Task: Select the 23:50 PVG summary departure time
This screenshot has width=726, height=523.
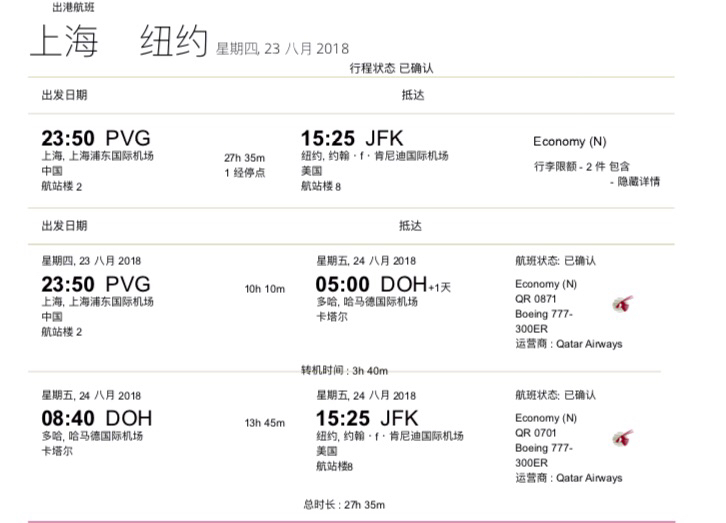Action: point(96,138)
